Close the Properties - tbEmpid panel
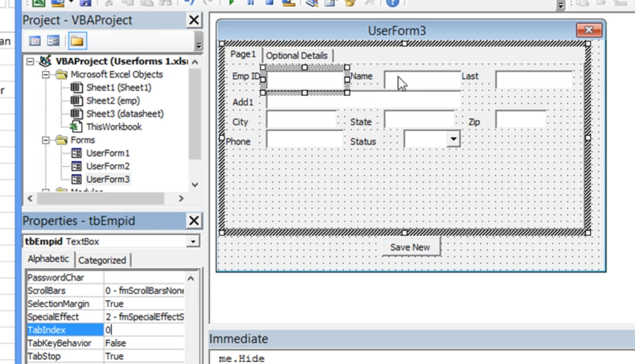 (194, 221)
